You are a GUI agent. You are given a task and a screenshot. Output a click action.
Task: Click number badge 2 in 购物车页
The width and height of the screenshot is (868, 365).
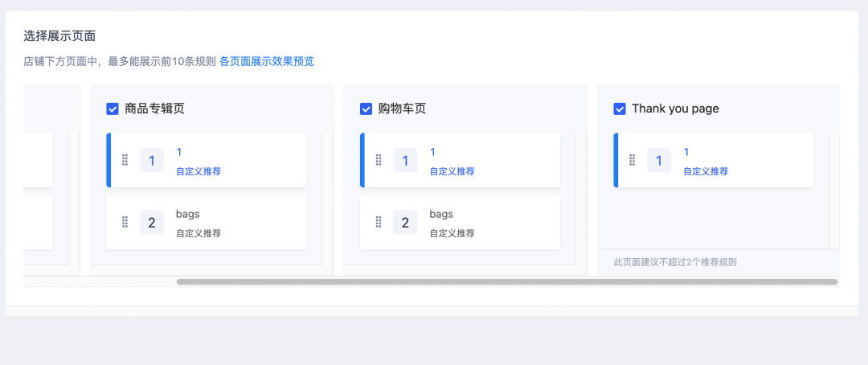405,222
